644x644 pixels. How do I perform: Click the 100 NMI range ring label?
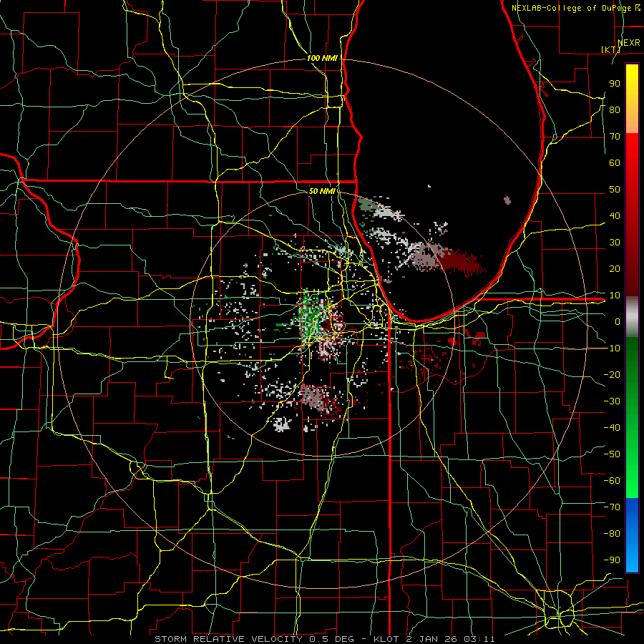(x=322, y=58)
